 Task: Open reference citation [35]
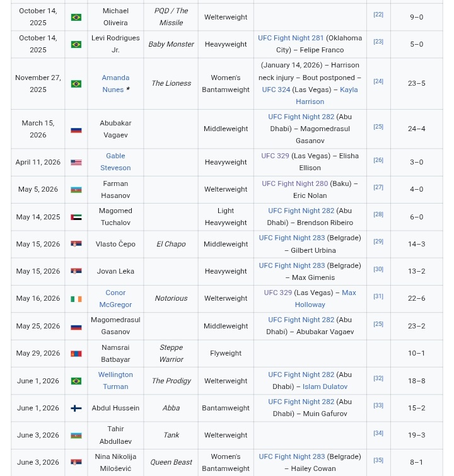click(378, 460)
